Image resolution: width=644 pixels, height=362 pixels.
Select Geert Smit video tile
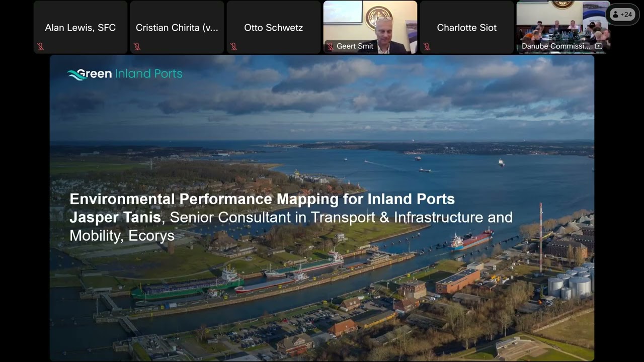coord(370,27)
